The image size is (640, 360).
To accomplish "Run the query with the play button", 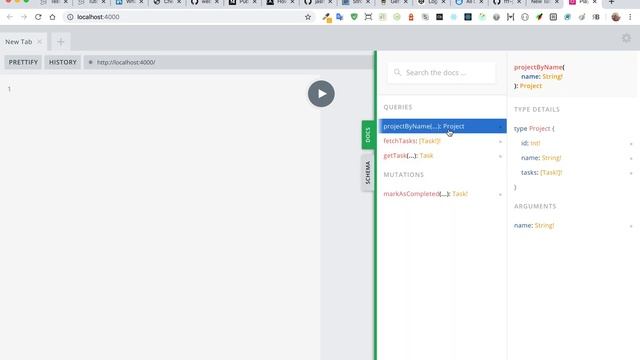I will (x=321, y=94).
